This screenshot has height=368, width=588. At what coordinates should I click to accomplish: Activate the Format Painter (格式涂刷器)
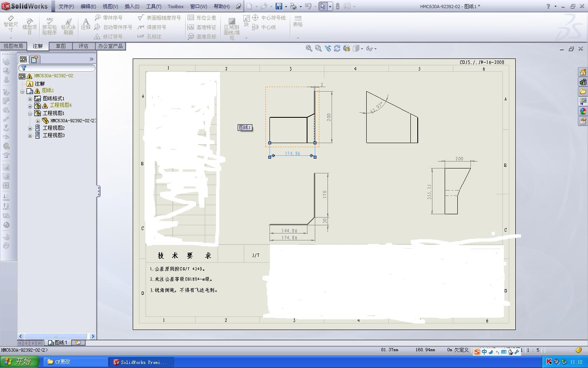point(68,26)
